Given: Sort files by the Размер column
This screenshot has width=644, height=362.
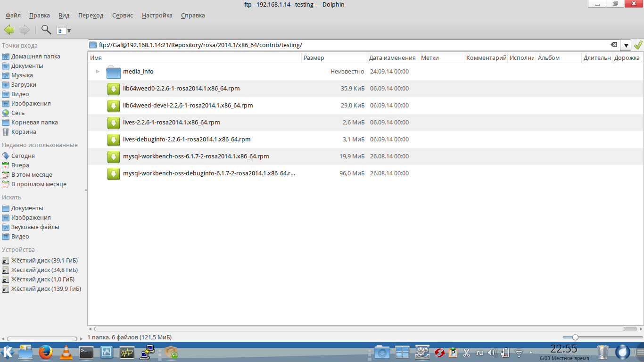Looking at the screenshot, I should coord(334,58).
